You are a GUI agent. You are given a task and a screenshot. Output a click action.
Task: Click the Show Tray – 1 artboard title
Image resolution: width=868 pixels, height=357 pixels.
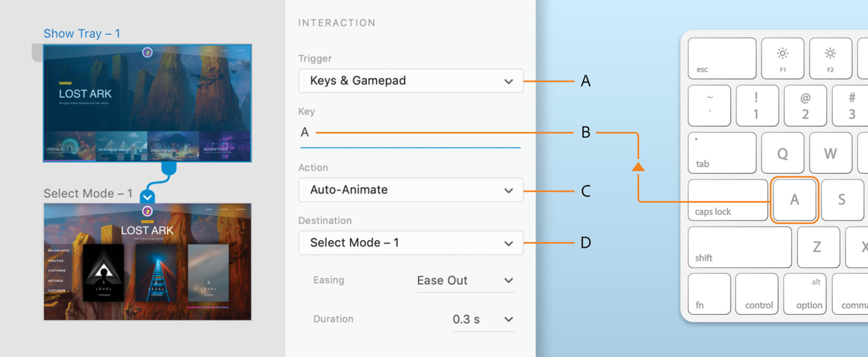[82, 33]
